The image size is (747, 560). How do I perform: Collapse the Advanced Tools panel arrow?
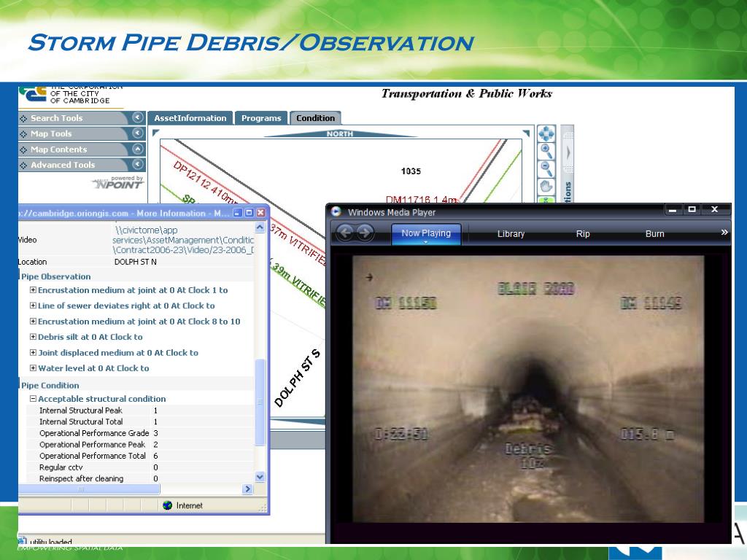138,164
